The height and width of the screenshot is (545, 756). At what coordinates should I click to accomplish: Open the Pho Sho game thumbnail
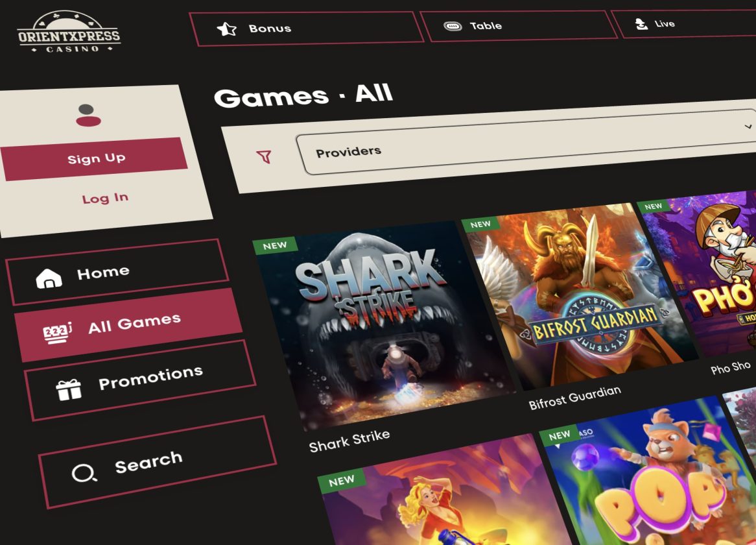pyautogui.click(x=704, y=272)
